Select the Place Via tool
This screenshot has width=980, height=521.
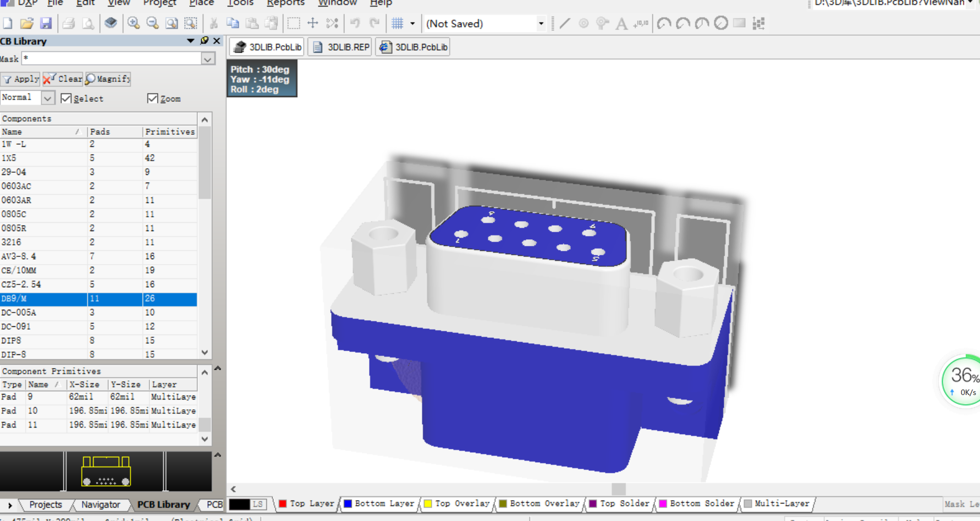click(602, 23)
